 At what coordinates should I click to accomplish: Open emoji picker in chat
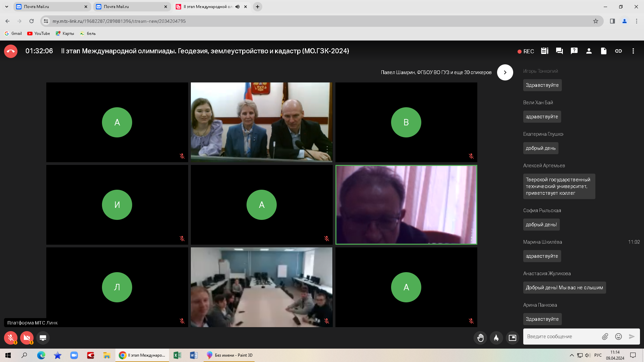(x=619, y=337)
